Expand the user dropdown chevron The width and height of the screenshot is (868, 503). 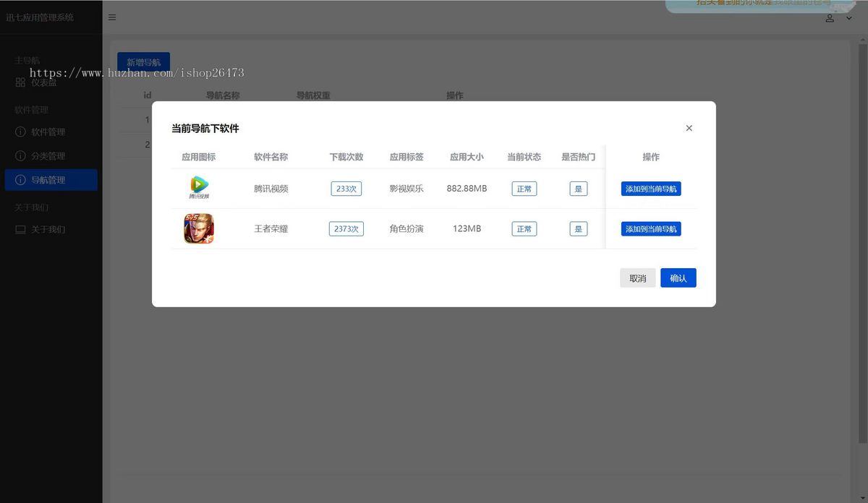click(x=849, y=18)
